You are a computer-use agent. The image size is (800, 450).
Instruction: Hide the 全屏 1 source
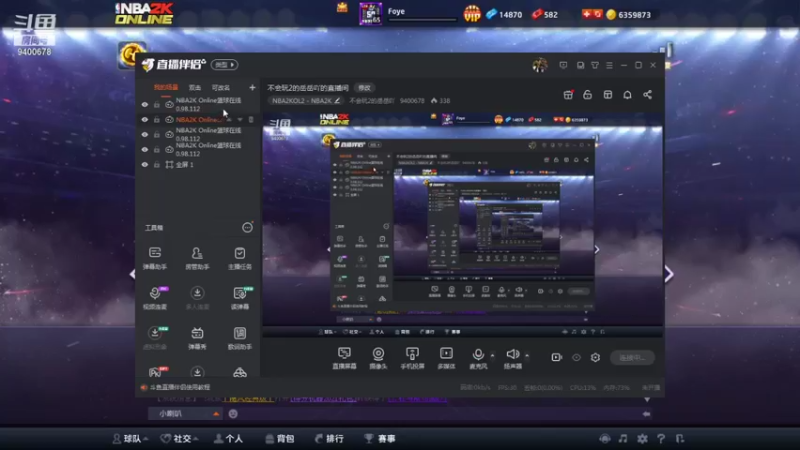[145, 165]
